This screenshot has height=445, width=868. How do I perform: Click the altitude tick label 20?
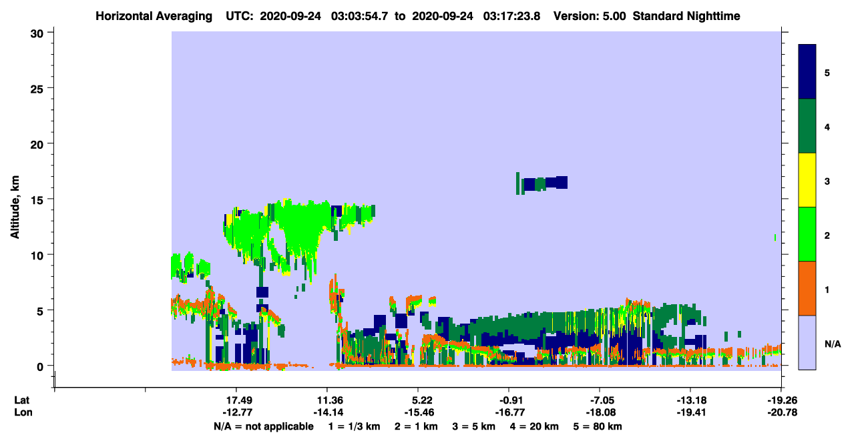point(39,143)
